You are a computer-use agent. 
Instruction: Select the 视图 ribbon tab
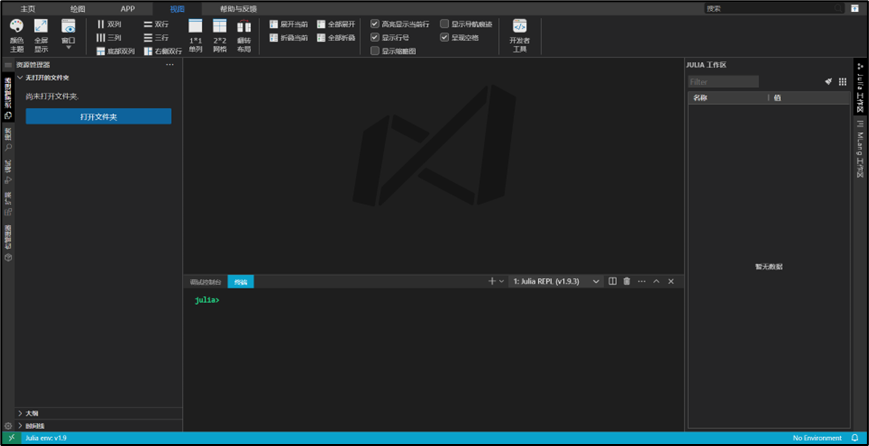click(x=177, y=9)
